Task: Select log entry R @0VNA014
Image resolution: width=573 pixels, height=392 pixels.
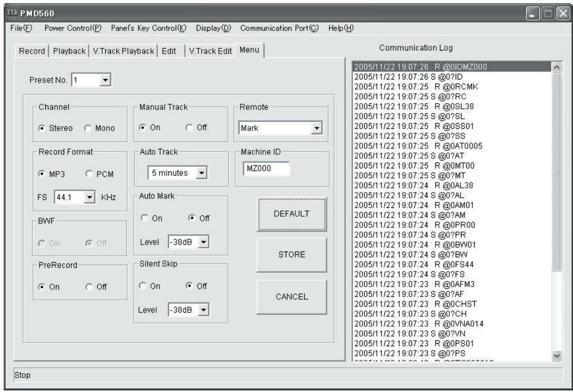Action: point(452,323)
